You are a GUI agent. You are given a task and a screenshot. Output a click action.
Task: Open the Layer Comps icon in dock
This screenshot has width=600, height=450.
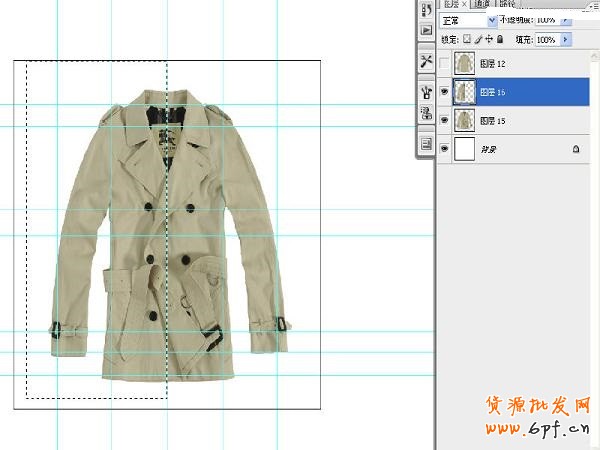click(425, 145)
